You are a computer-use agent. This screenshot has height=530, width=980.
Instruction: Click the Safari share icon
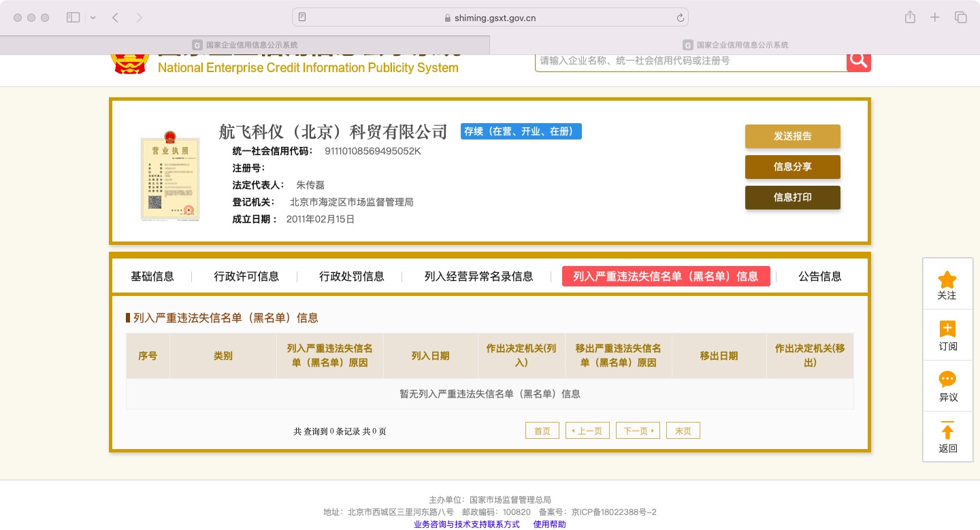tap(910, 17)
